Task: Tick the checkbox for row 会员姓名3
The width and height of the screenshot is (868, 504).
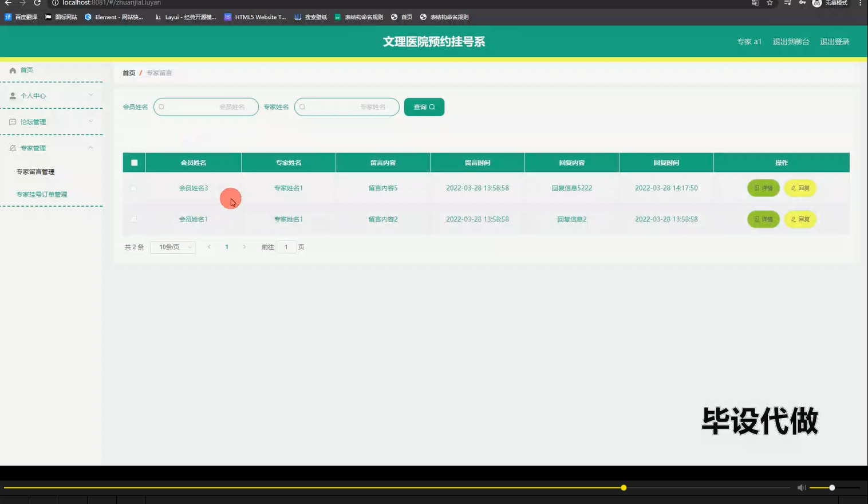Action: pos(133,188)
